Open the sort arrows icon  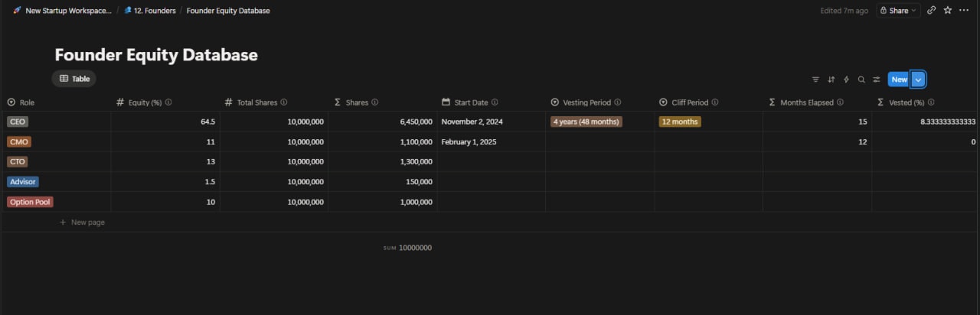(831, 80)
